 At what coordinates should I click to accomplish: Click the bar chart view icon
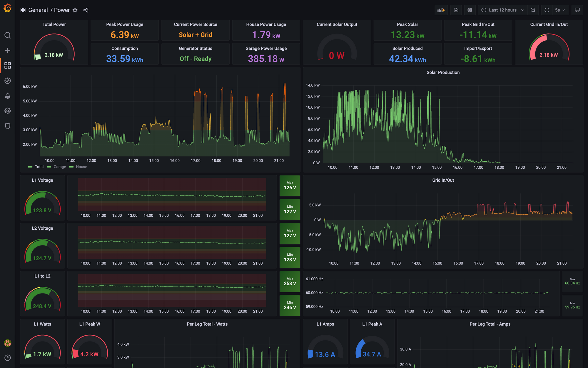coord(441,10)
